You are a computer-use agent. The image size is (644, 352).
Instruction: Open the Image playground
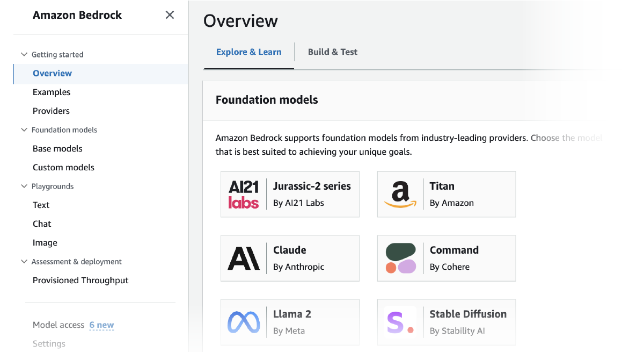pos(45,243)
